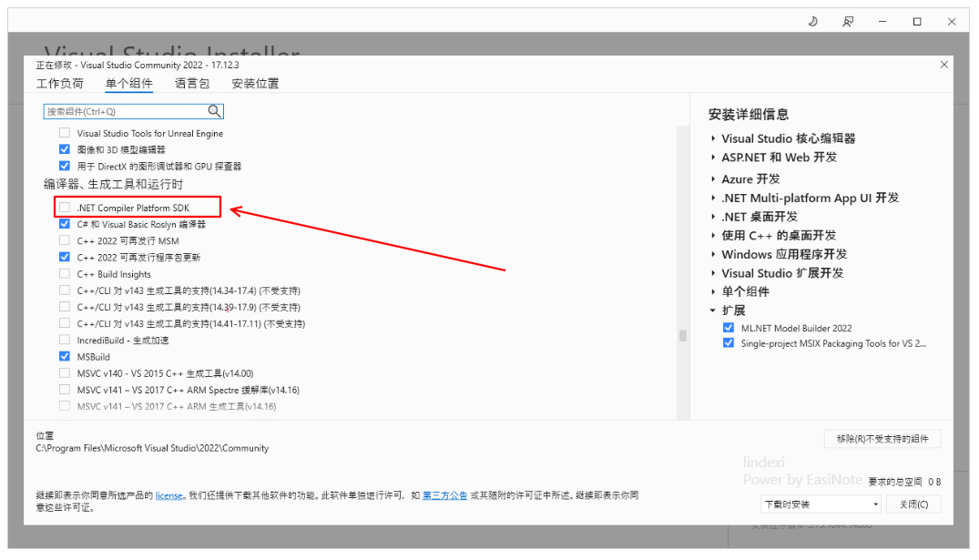Viewport: 979px width, 560px height.
Task: Check C++/CLI v143 支持 (14.41-17.11)
Action: point(65,322)
